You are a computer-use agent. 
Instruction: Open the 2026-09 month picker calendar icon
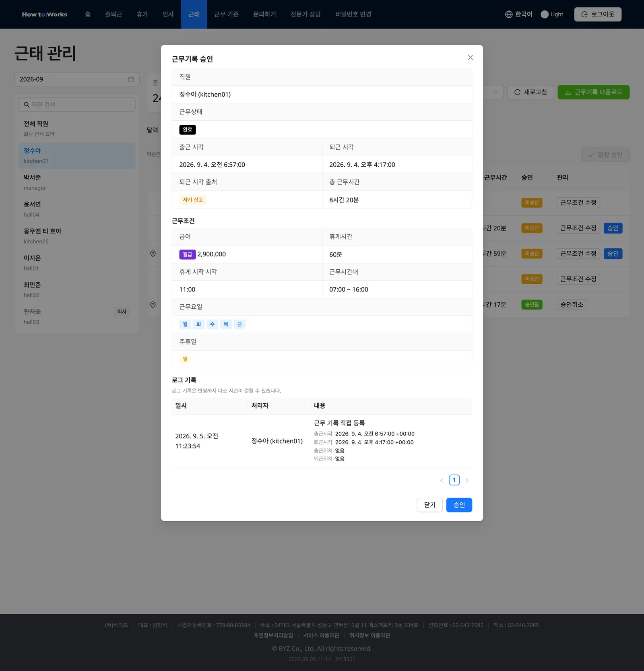click(131, 79)
